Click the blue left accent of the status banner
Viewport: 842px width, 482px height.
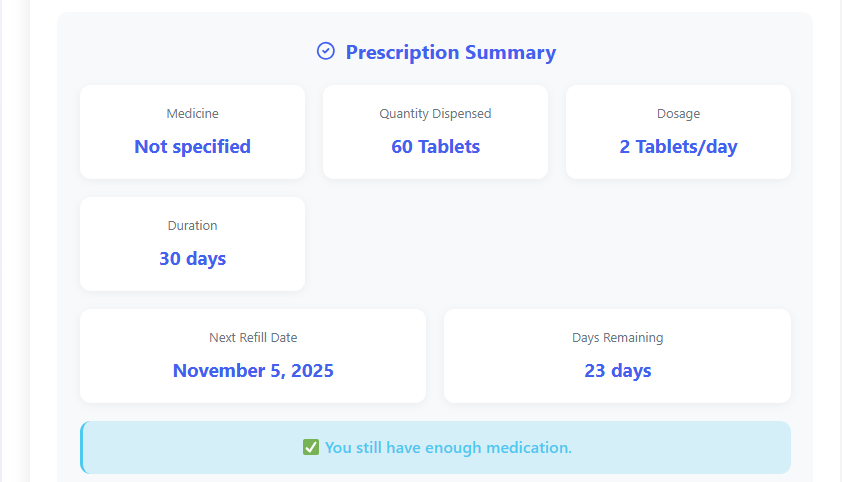pos(82,447)
